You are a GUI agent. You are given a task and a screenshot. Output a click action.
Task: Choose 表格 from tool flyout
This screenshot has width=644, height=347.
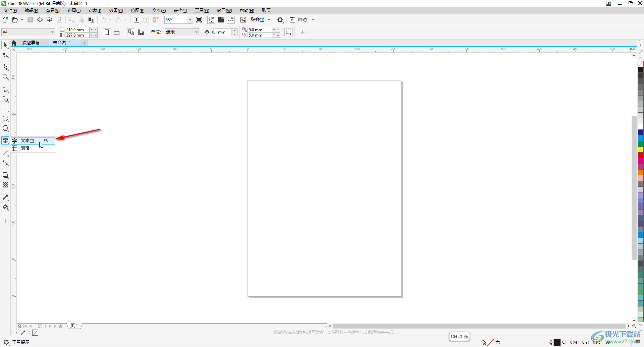coord(33,148)
